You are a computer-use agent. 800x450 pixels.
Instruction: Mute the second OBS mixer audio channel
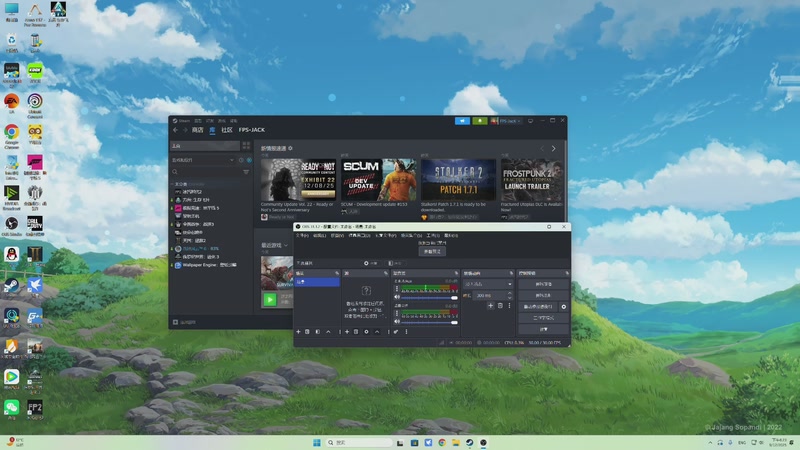[397, 321]
